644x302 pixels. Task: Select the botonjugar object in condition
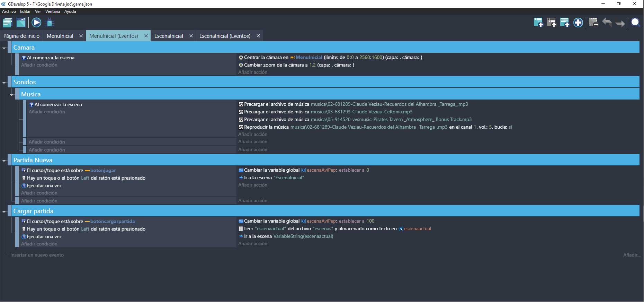(x=103, y=171)
